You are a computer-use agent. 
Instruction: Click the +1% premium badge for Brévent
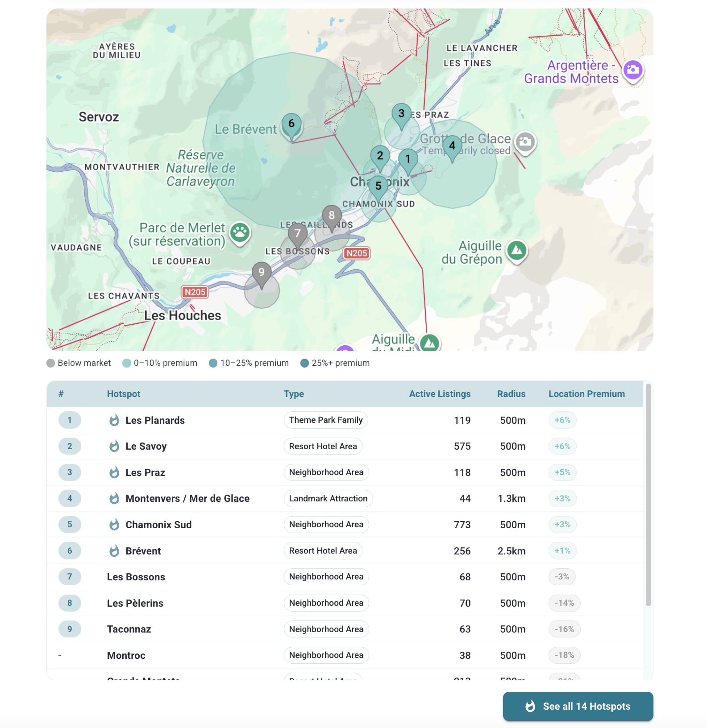coord(562,551)
